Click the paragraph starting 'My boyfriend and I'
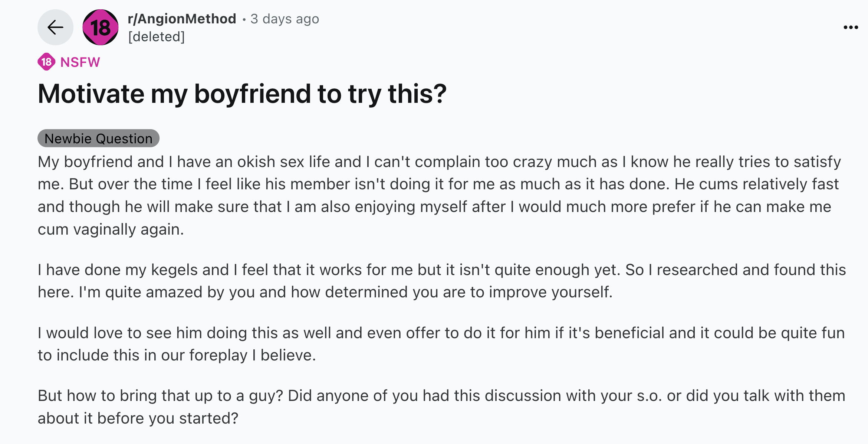Viewport: 868px width, 444px height. coord(440,195)
